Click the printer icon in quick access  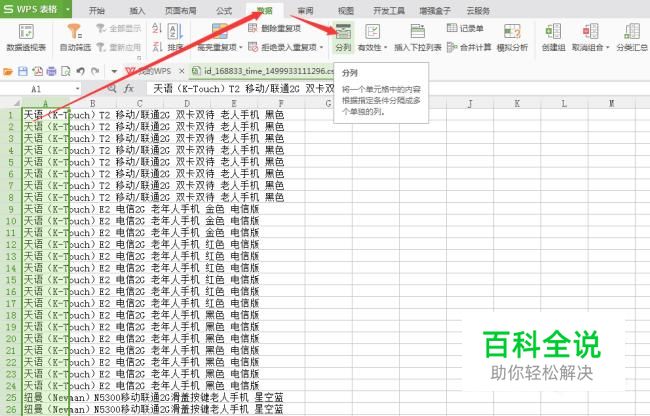(51, 72)
